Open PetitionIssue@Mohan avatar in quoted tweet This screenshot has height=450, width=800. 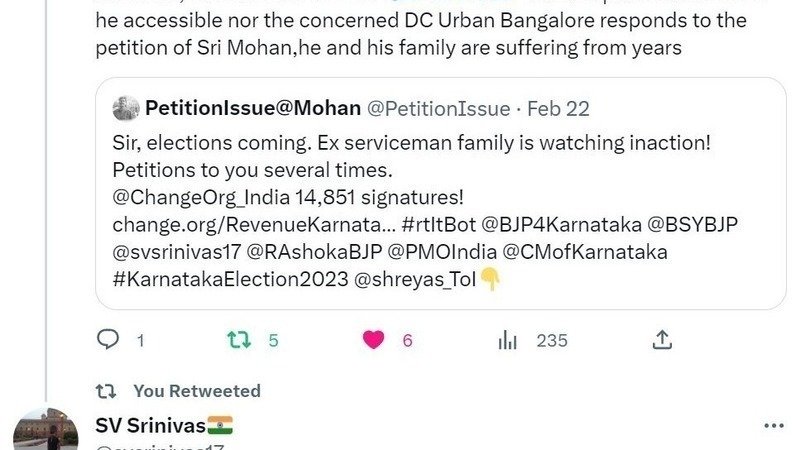126,108
